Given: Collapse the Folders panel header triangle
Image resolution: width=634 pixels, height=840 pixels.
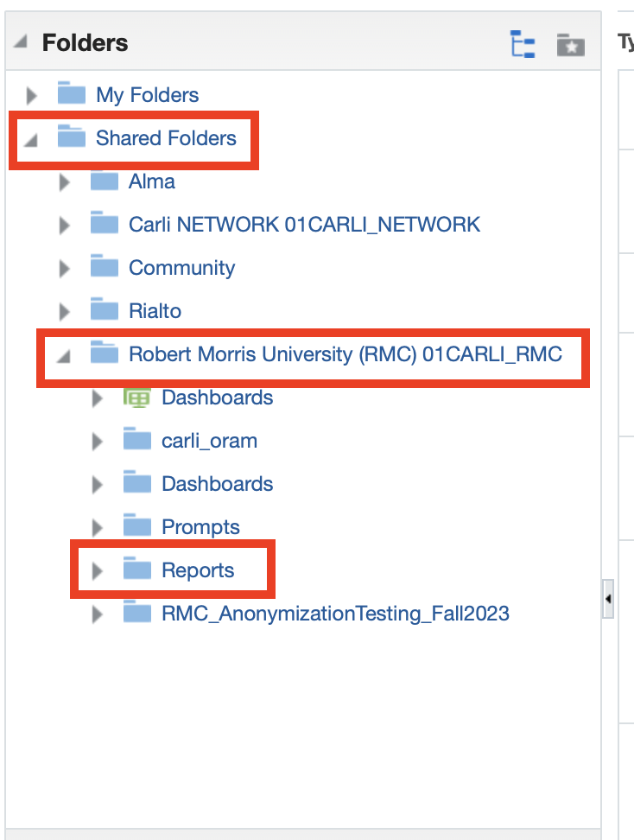Looking at the screenshot, I should click(21, 42).
